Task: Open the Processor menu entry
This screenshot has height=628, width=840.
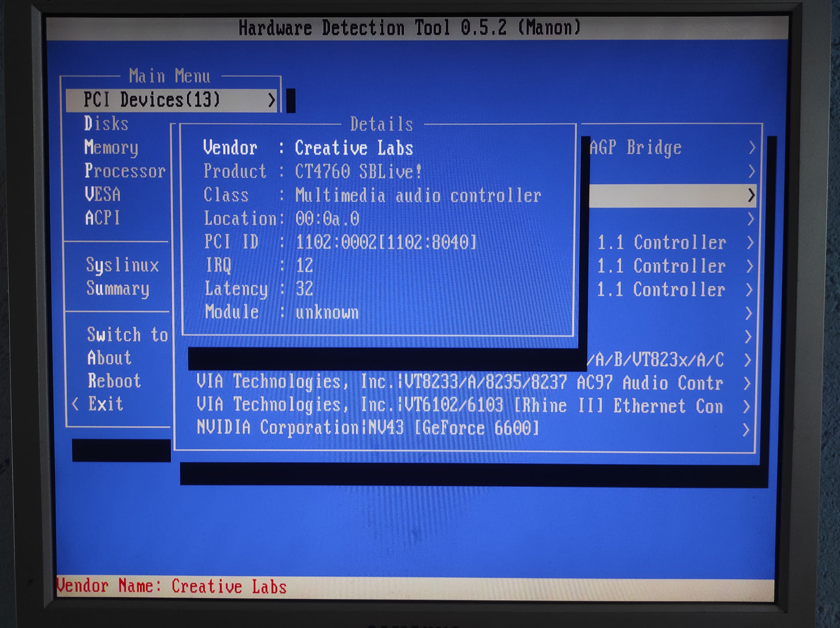Action: pos(125,171)
